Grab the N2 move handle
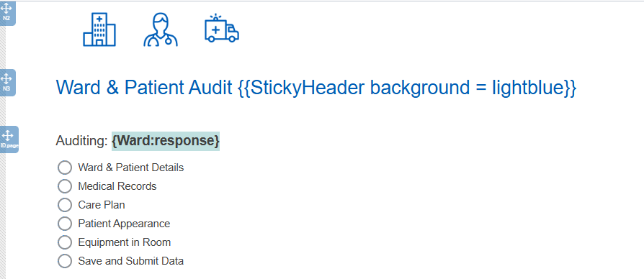 tap(7, 12)
